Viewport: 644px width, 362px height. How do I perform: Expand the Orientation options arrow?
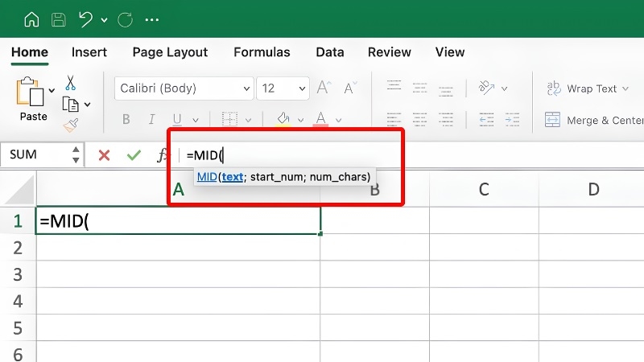point(505,88)
